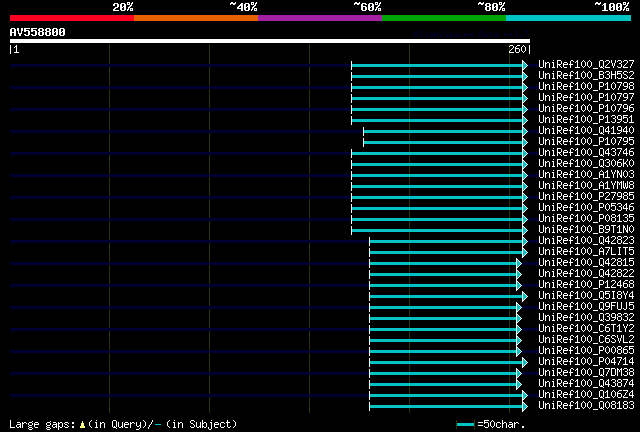Click the green ~80% identity color segment
Screen dimensions: 640x432
[x=444, y=18]
